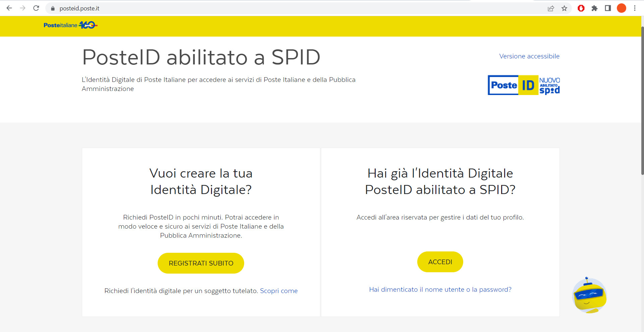Click the browser back arrow
644x332 pixels.
[x=9, y=8]
